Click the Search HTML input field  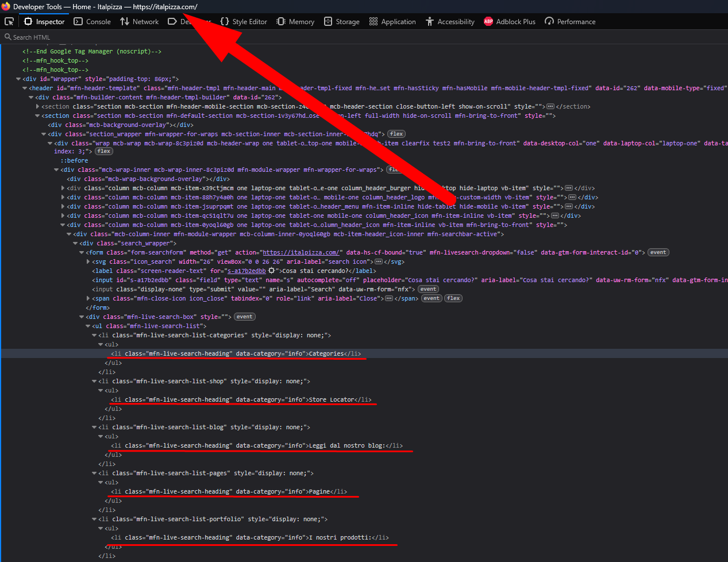tap(364, 37)
